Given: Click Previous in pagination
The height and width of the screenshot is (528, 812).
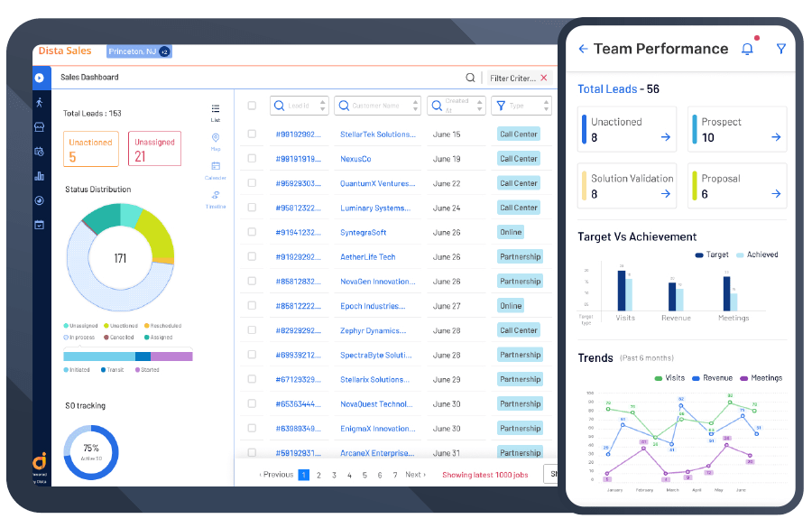Looking at the screenshot, I should [277, 475].
